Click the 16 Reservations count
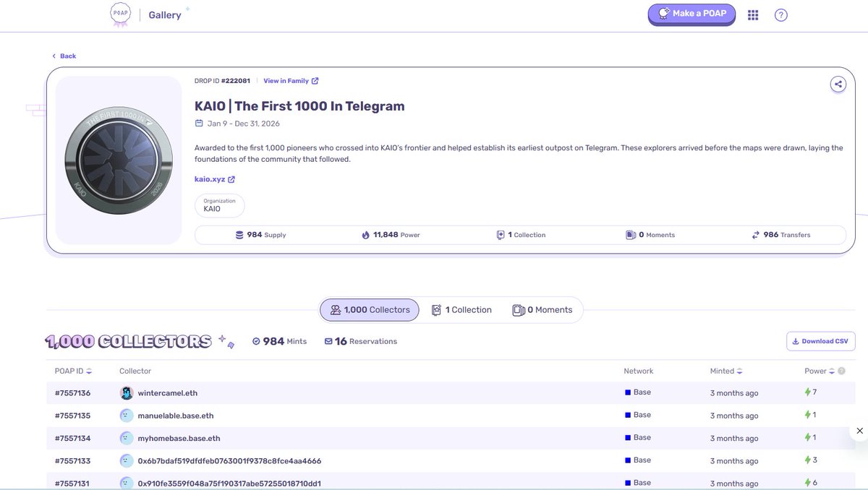The width and height of the screenshot is (868, 490). (x=360, y=341)
